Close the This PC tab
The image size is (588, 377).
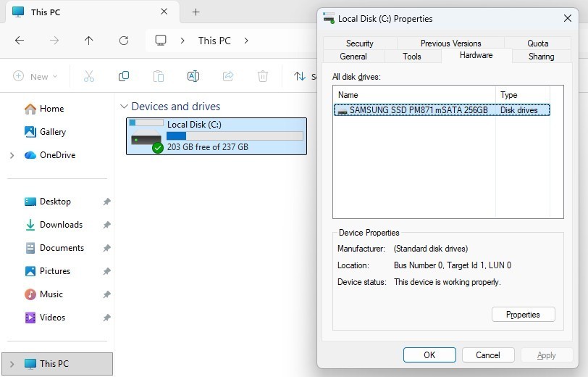(x=164, y=12)
